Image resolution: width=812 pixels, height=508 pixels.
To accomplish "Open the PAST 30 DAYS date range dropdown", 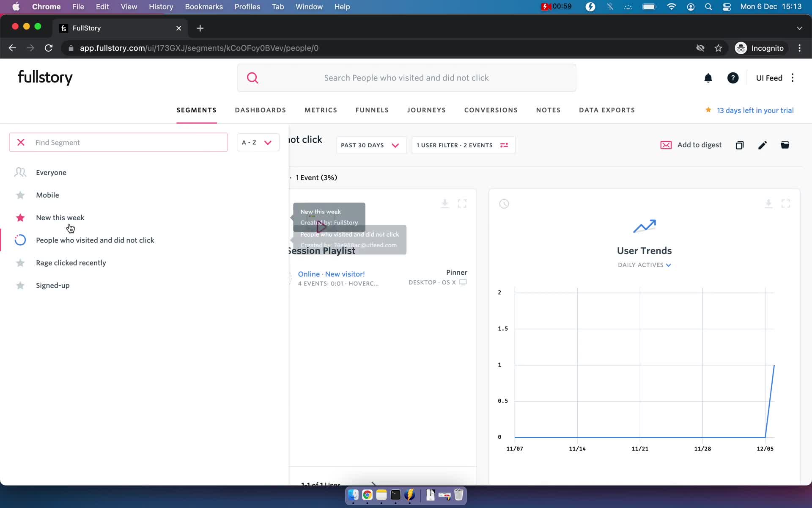I will (371, 145).
